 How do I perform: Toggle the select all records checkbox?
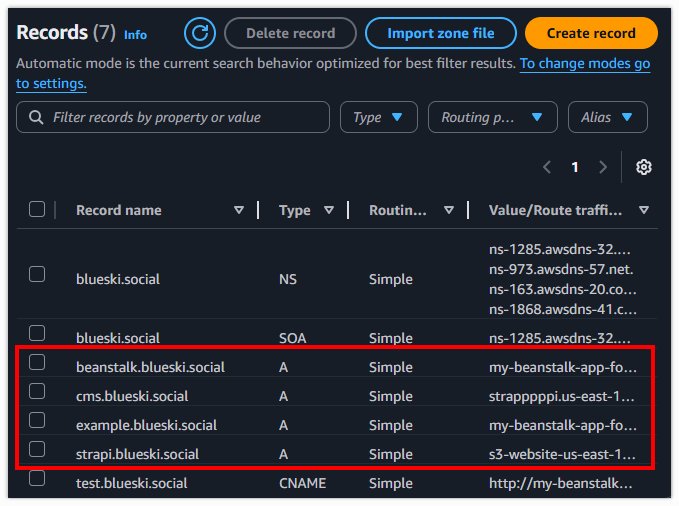(37, 209)
